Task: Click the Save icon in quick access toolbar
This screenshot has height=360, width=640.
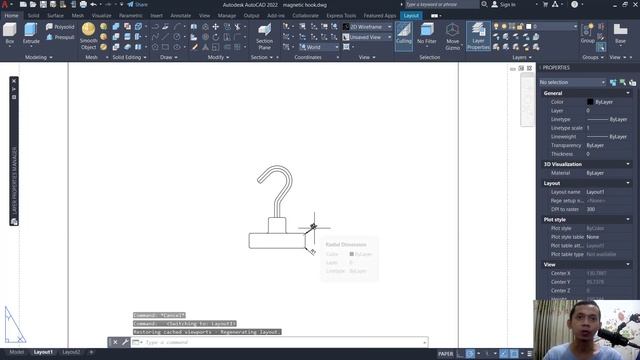Action: [43, 4]
